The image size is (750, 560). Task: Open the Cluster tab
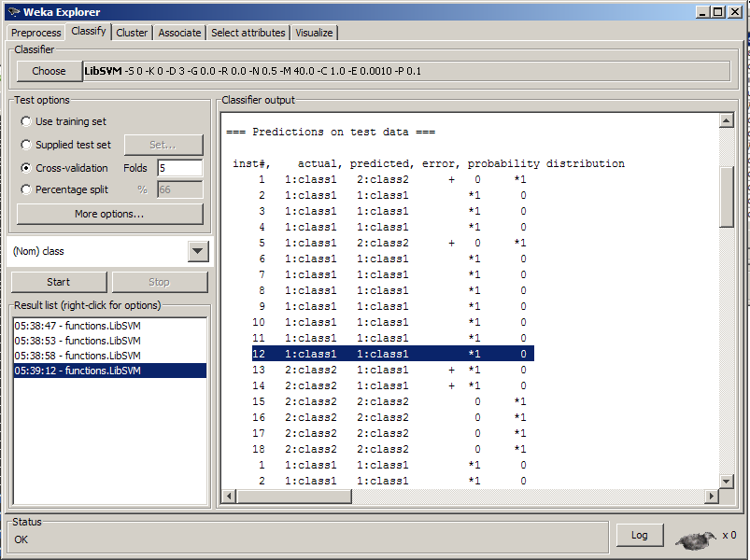coord(132,33)
